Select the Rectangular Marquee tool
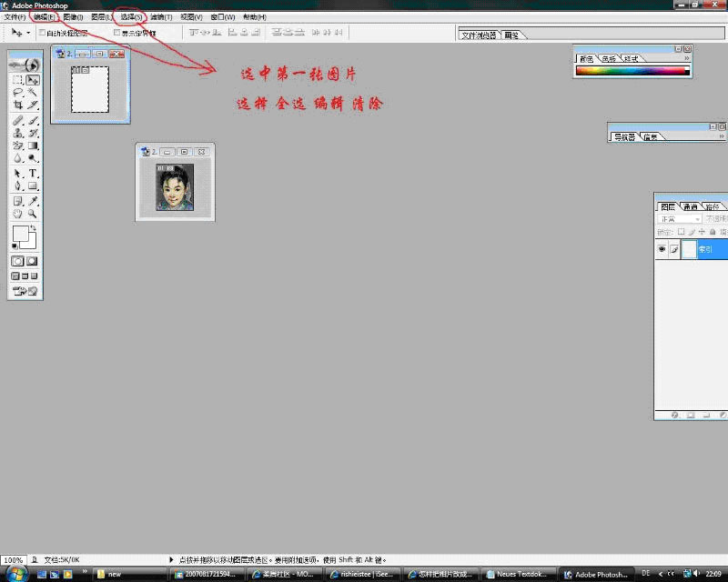 point(17,80)
